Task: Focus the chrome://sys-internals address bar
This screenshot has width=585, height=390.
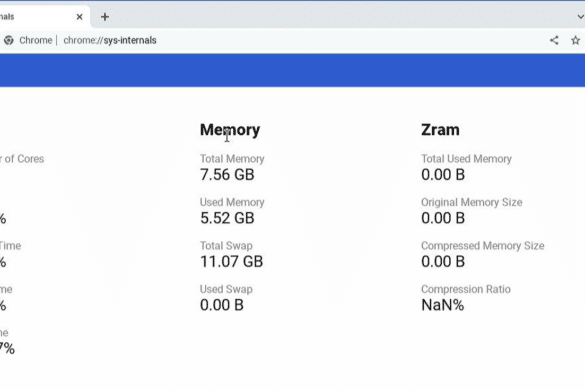Action: (109, 40)
